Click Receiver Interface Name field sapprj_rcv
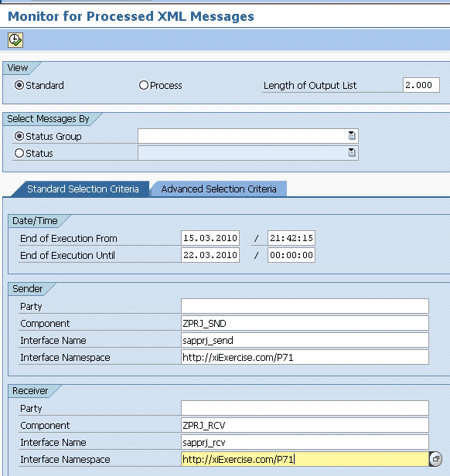The height and width of the screenshot is (476, 450). coord(305,442)
